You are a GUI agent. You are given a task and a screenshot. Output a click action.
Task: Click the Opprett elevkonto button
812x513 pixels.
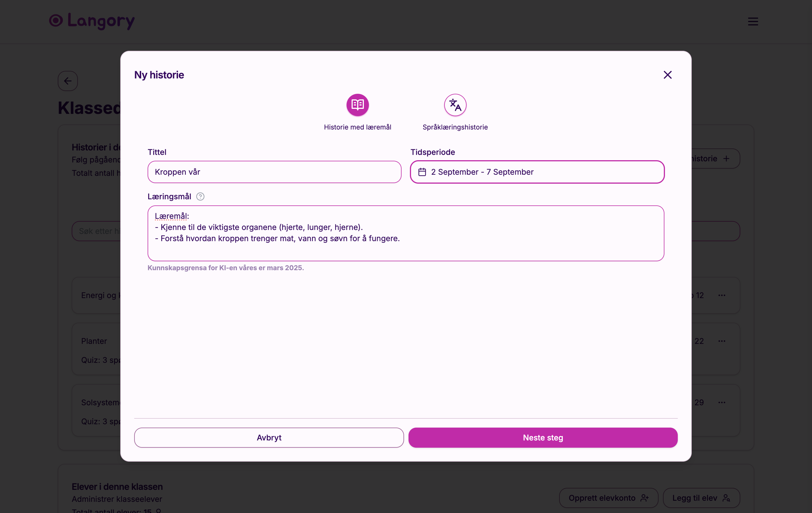[x=608, y=498]
